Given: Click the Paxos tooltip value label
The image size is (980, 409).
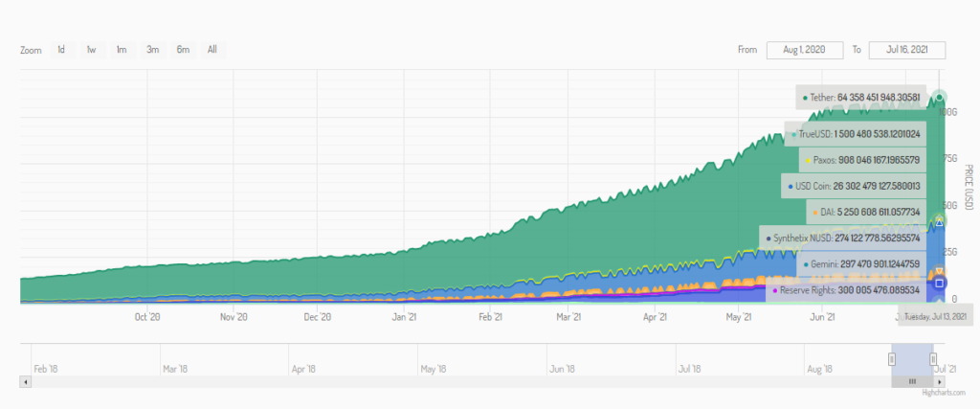Looking at the screenshot, I should click(862, 160).
